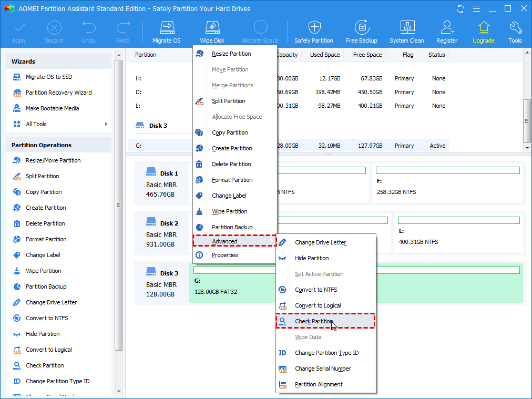This screenshot has width=532, height=399.
Task: Click the Status column header
Action: pyautogui.click(x=436, y=55)
